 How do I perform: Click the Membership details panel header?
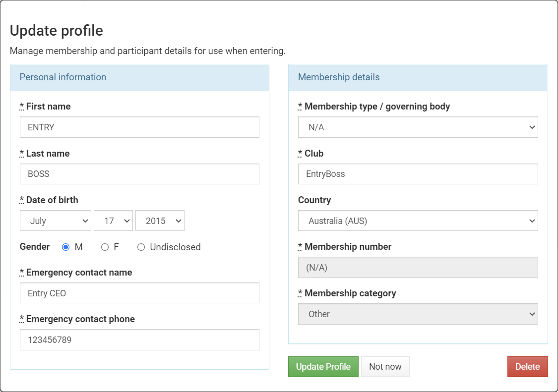(338, 77)
